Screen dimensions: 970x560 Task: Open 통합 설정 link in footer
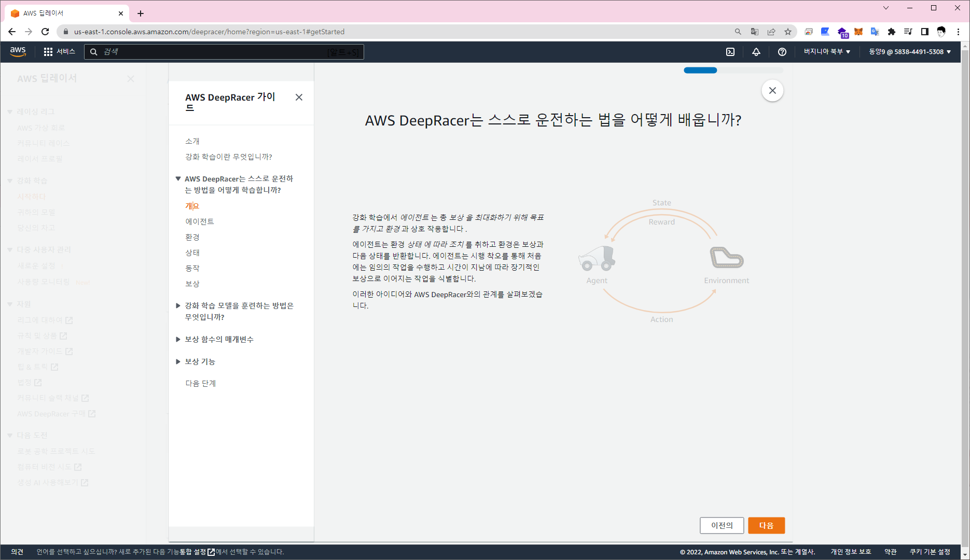pos(197,552)
